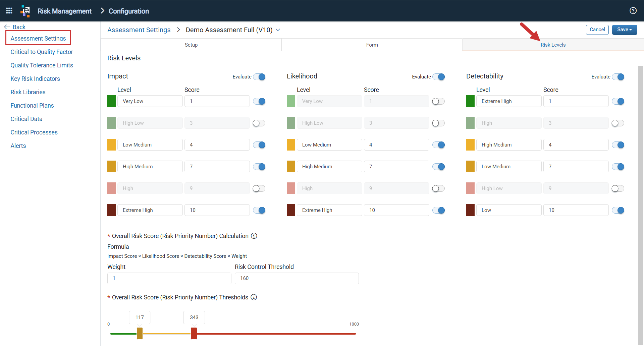The width and height of the screenshot is (644, 346).
Task: Click Detectability High Medium yellow swatch
Action: click(x=470, y=145)
